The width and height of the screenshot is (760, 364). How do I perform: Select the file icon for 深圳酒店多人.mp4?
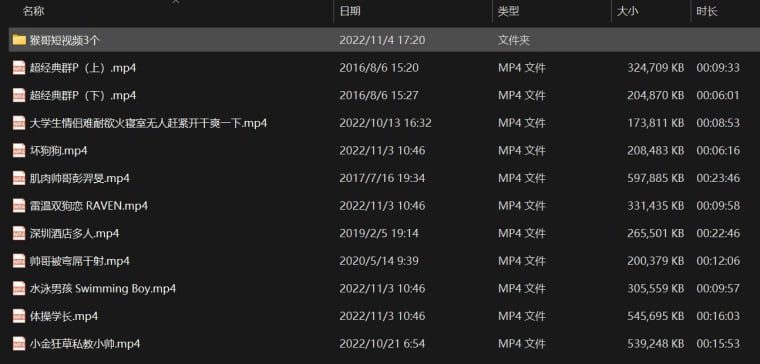coord(19,233)
